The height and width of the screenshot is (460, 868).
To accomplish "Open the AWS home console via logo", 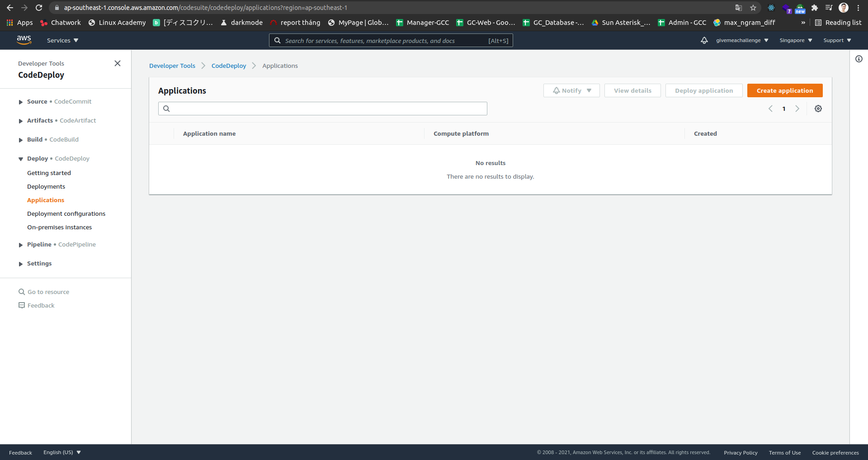I will (x=24, y=40).
